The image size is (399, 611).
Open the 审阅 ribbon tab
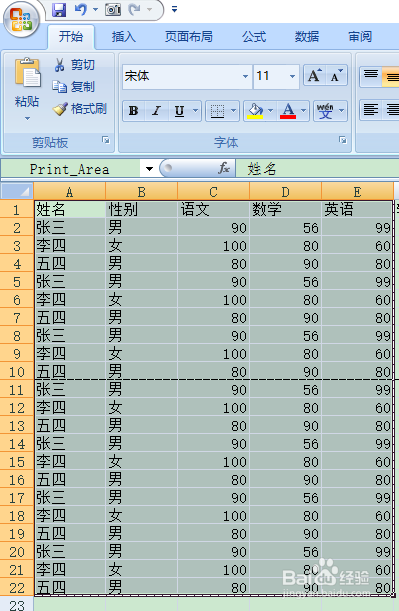click(360, 37)
